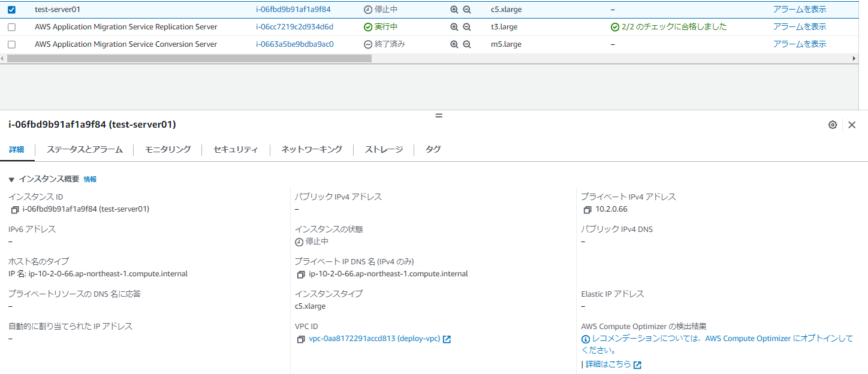The height and width of the screenshot is (374, 868).
Task: Select the Conversion Server row checkbox
Action: pos(11,44)
